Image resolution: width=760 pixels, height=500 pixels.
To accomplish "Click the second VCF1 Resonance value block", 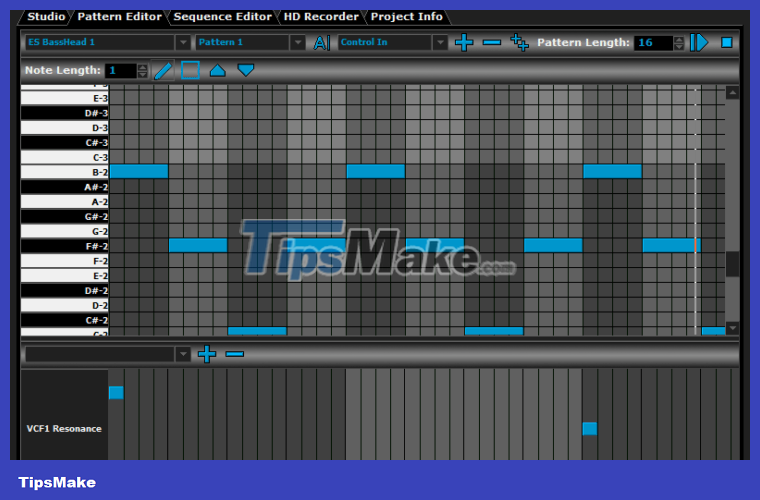I will click(590, 429).
